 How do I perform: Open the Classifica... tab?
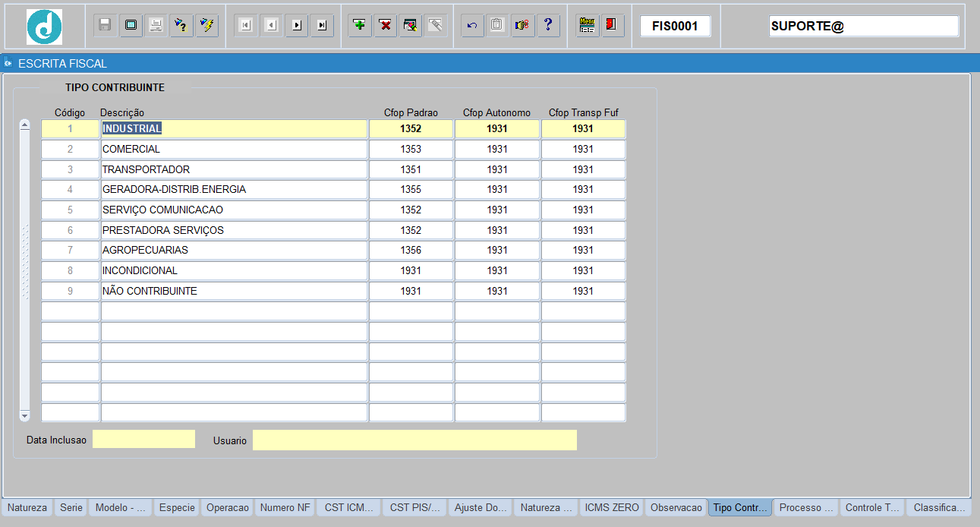click(x=939, y=508)
